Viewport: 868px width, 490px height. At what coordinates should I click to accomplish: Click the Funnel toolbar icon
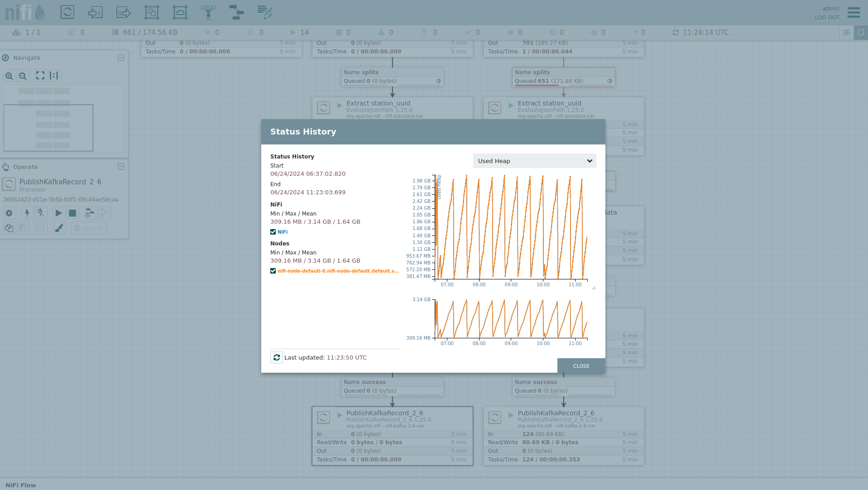pos(208,12)
